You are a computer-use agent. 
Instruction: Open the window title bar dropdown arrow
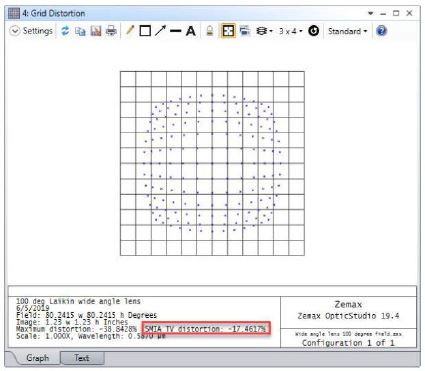(x=370, y=13)
